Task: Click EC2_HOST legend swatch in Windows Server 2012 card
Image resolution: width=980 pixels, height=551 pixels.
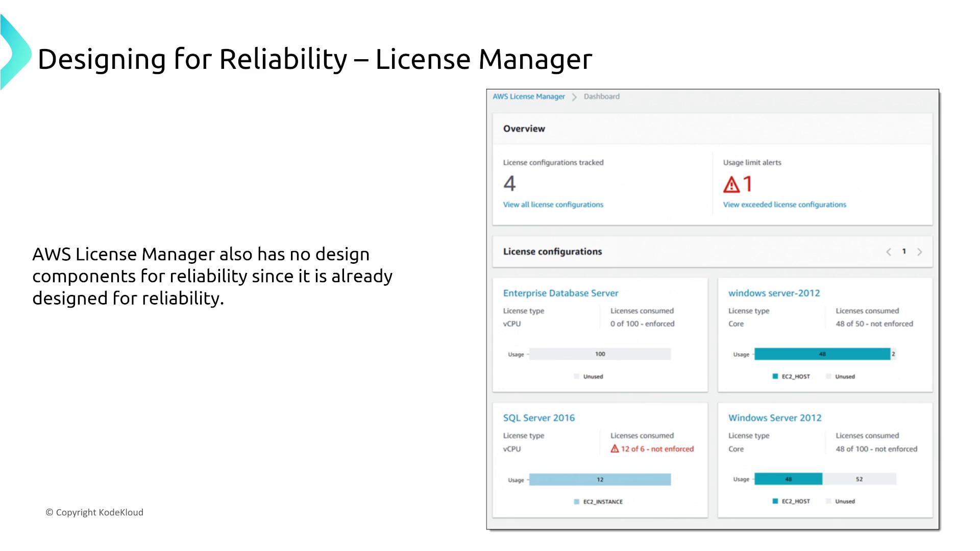Action: (775, 502)
